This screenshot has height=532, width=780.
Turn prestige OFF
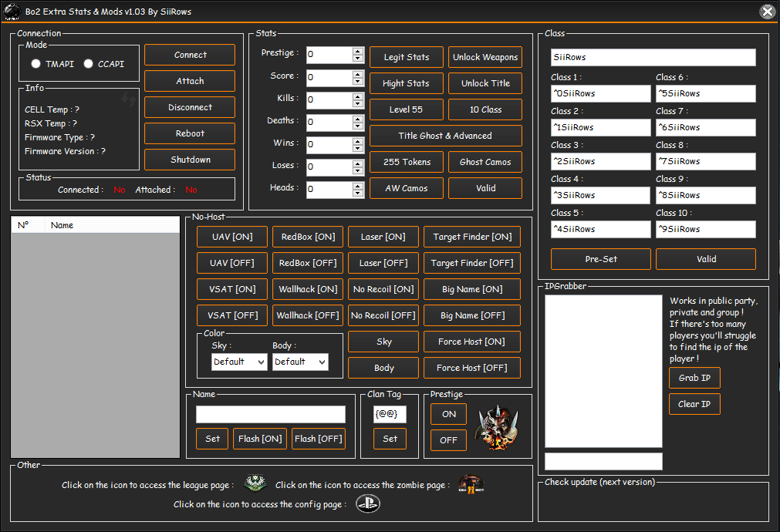[449, 440]
